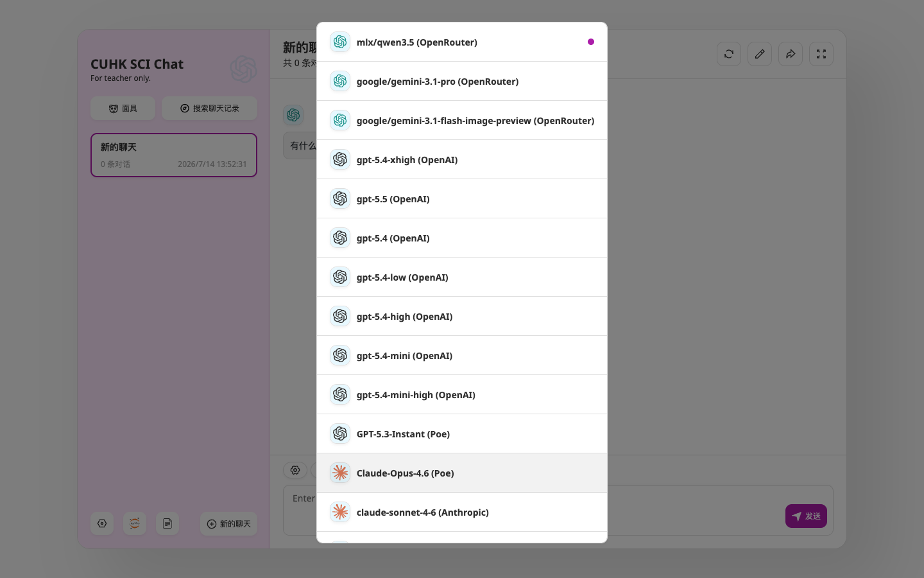924x578 pixels.
Task: Open sidebar settings hexagon icon
Action: [102, 523]
